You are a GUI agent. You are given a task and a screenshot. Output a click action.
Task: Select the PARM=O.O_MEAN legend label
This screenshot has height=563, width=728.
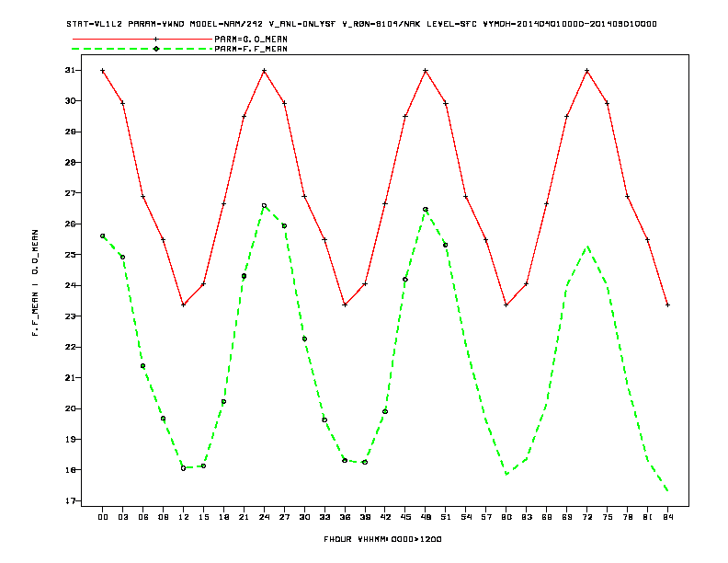click(251, 39)
